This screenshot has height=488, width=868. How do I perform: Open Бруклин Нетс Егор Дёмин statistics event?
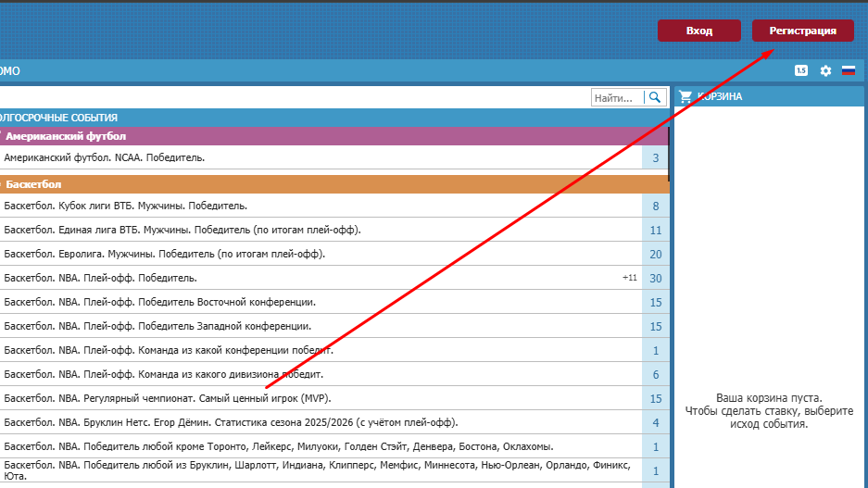click(x=231, y=422)
